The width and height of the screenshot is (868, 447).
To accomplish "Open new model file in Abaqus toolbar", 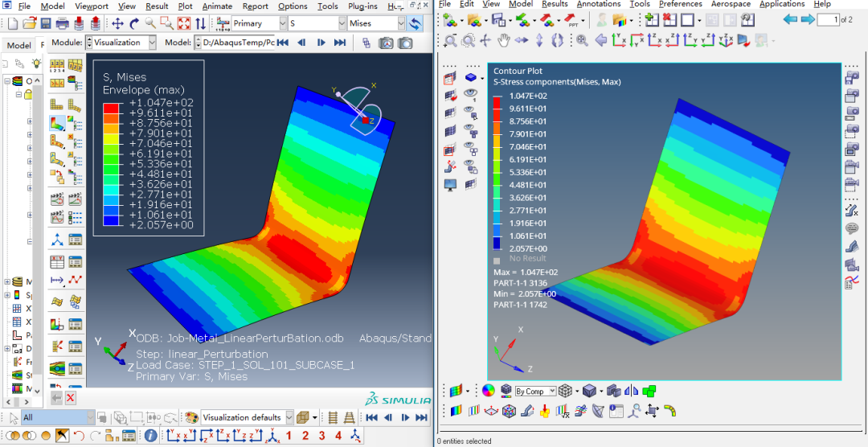I will coord(13,24).
